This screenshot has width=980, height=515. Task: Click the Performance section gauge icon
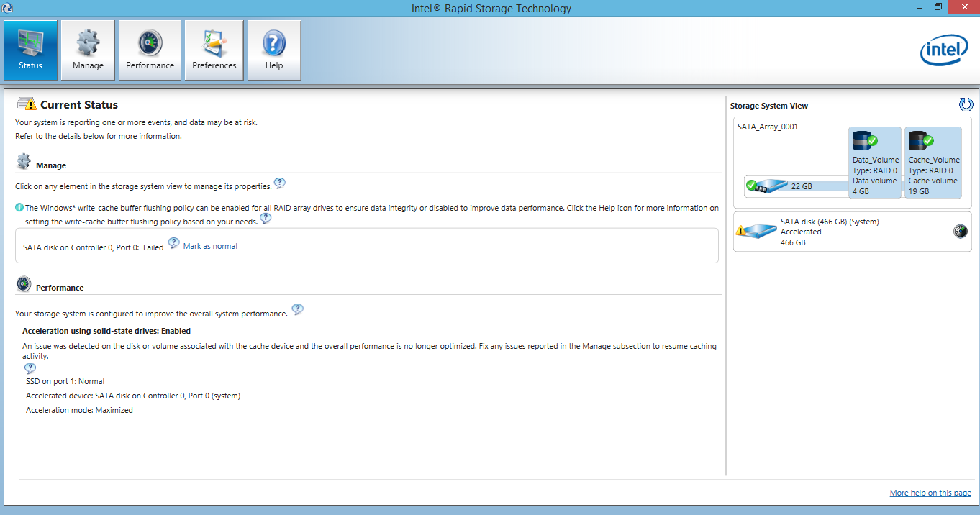[24, 284]
